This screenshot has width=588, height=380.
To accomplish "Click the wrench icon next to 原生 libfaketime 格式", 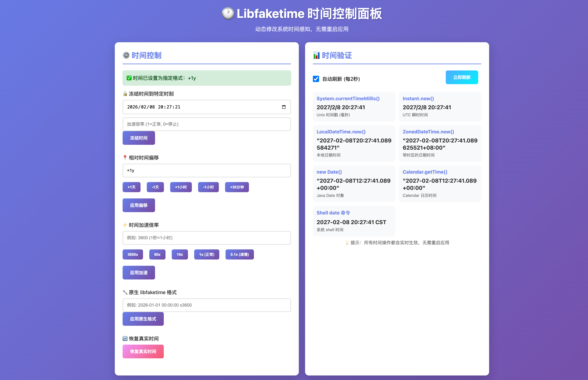I will click(125, 292).
